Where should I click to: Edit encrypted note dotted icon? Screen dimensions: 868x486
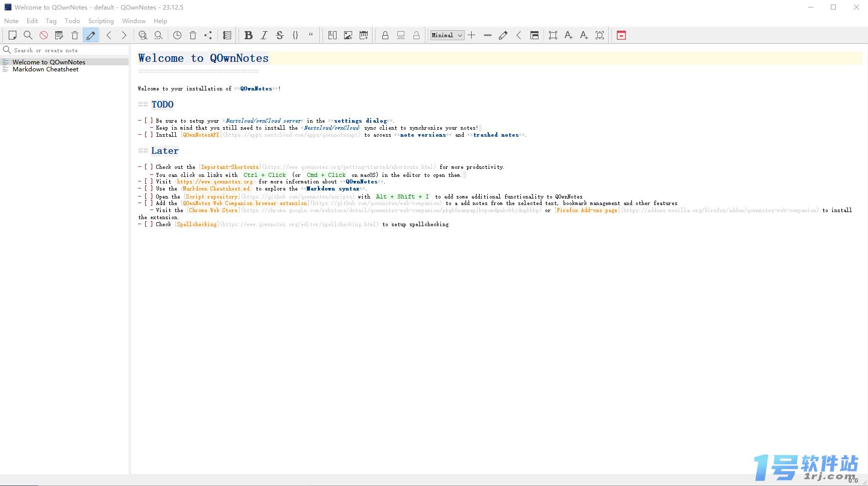(401, 35)
